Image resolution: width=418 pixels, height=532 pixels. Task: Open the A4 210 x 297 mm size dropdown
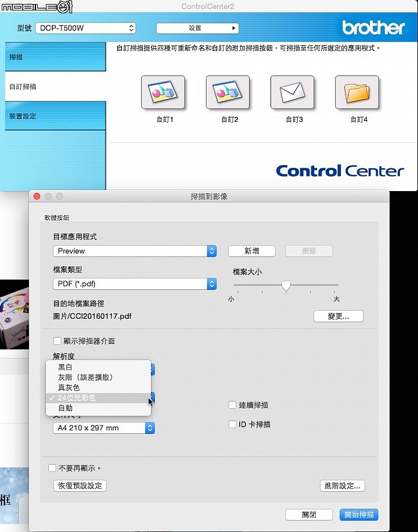(104, 428)
